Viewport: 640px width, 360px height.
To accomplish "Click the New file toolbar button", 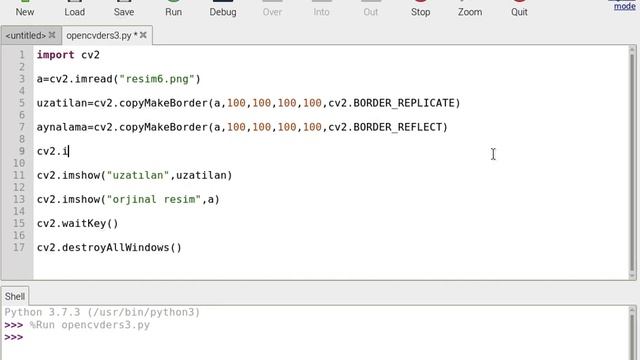I will [x=25, y=9].
